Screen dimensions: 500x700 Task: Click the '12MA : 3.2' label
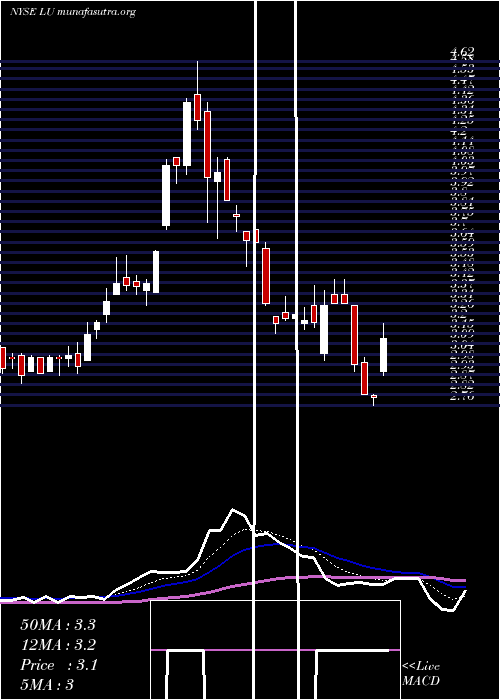point(58,645)
